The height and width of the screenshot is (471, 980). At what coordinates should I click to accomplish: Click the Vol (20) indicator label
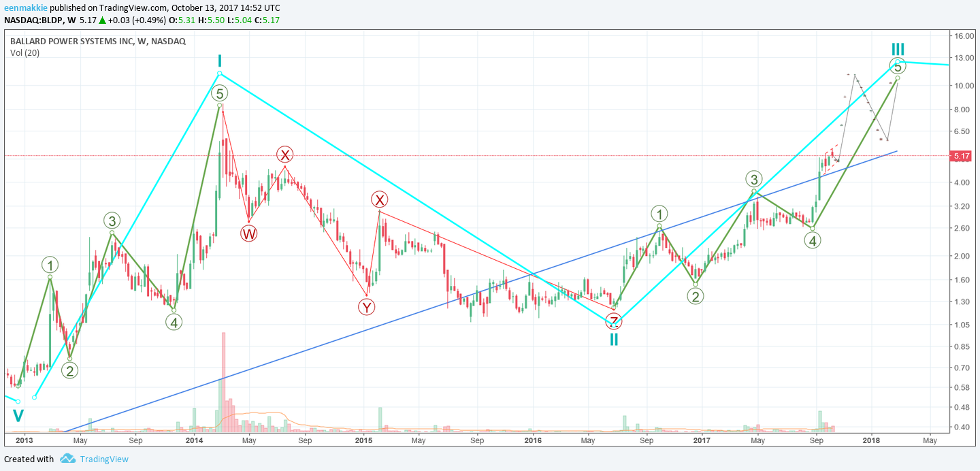[24, 53]
